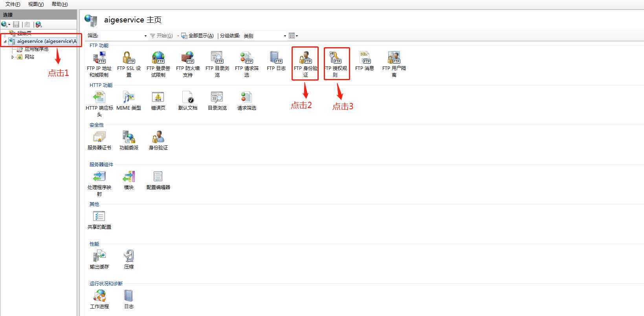Open 功能委派 feature
644x316 pixels.
[128, 141]
